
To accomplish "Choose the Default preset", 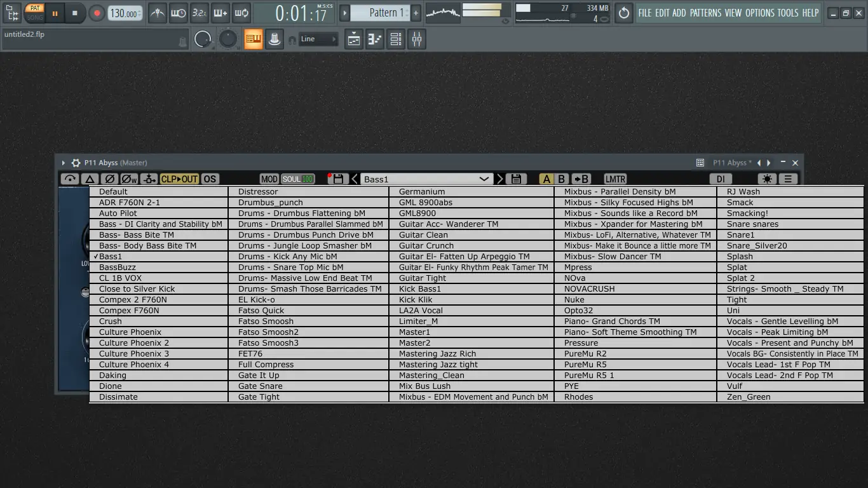I will [158, 191].
